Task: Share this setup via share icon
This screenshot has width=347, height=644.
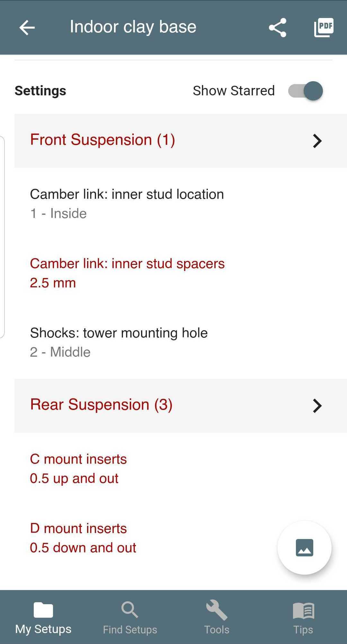Action: point(277,28)
